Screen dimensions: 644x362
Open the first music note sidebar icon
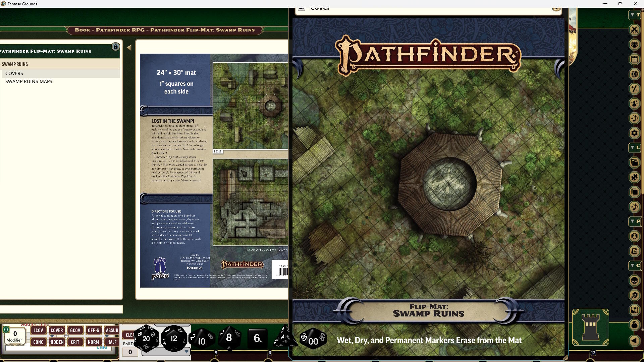click(x=634, y=118)
